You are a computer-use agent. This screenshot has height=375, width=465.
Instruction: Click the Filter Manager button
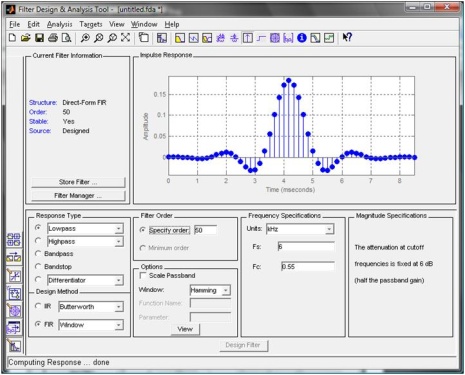click(78, 196)
